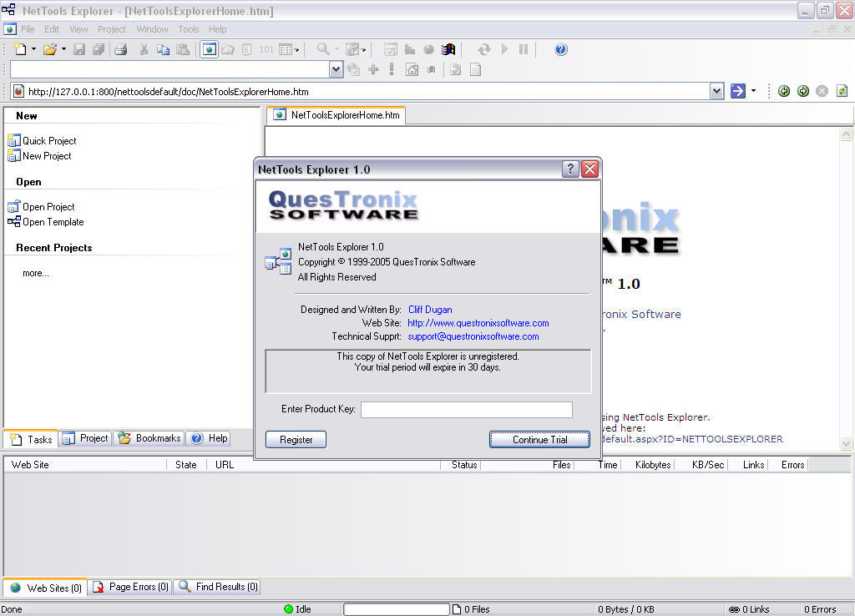Click the Search magnifier icon

click(x=324, y=49)
